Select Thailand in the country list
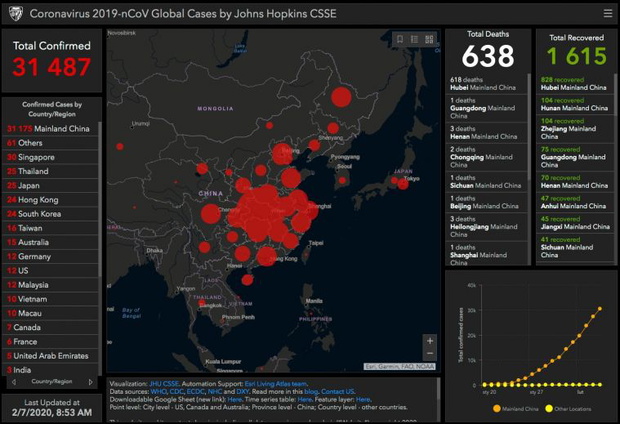Image resolution: width=620 pixels, height=424 pixels. pos(50,171)
